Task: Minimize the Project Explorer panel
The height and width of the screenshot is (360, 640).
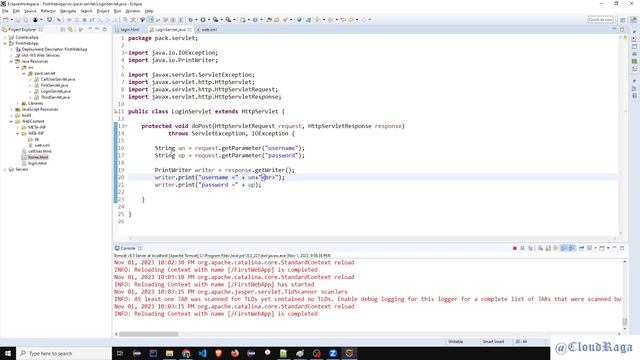Action: (x=97, y=29)
